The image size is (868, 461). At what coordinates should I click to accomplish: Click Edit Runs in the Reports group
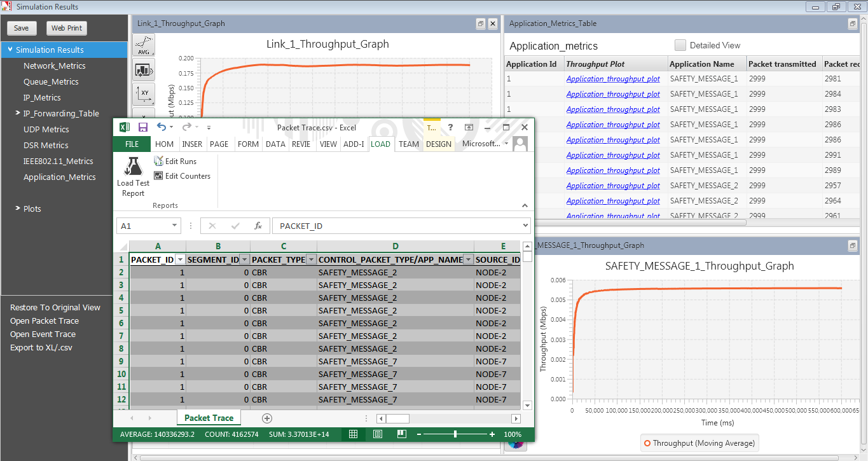[175, 162]
